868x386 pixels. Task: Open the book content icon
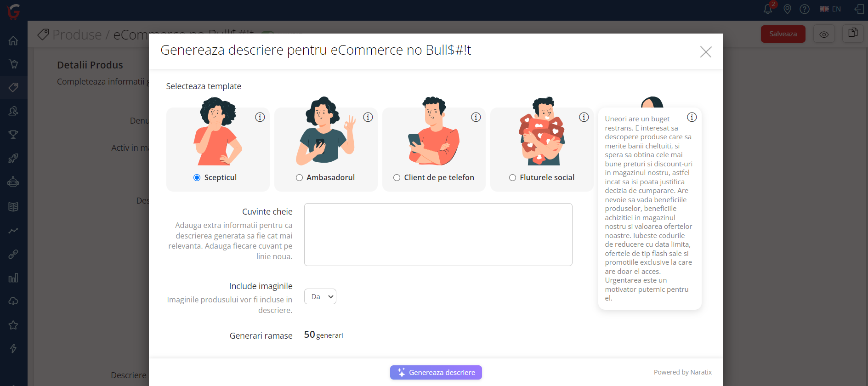[13, 206]
